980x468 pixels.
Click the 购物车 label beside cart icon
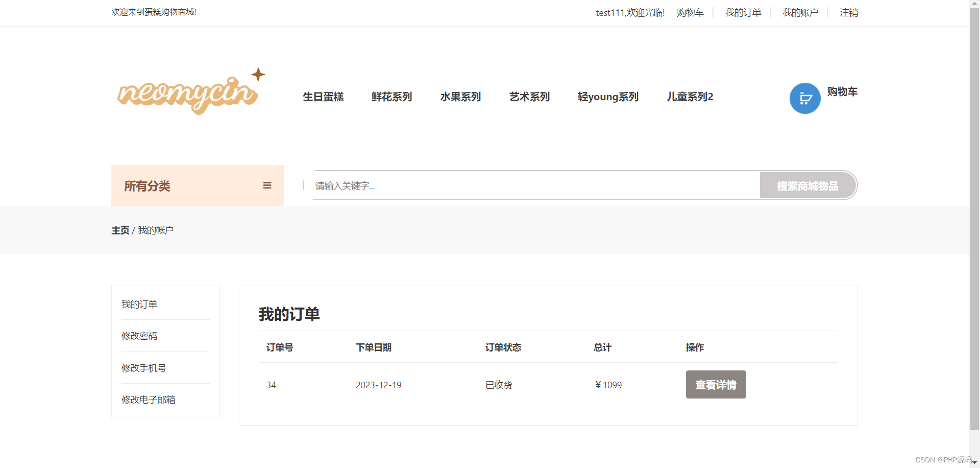point(842,91)
